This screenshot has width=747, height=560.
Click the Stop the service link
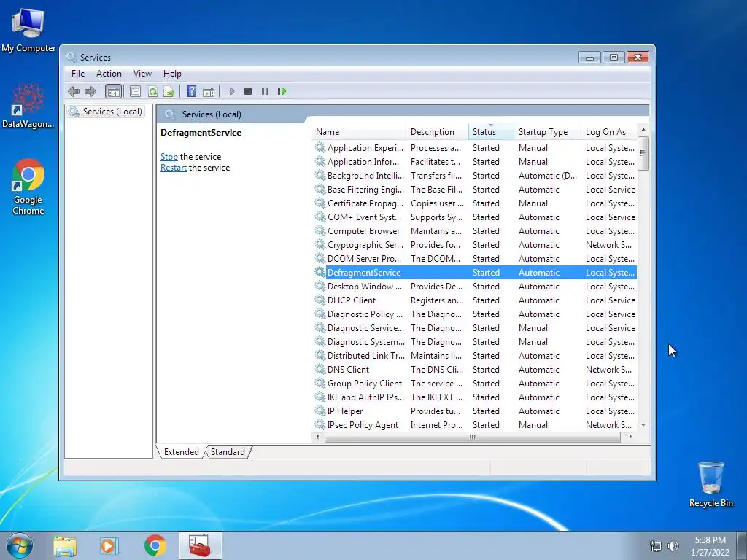click(x=169, y=157)
